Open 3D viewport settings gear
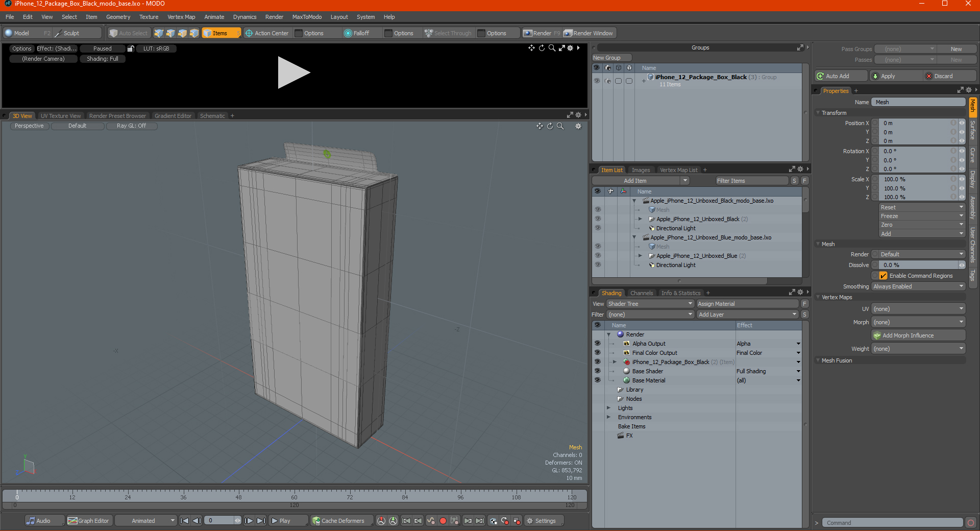The image size is (980, 531). coord(578,126)
